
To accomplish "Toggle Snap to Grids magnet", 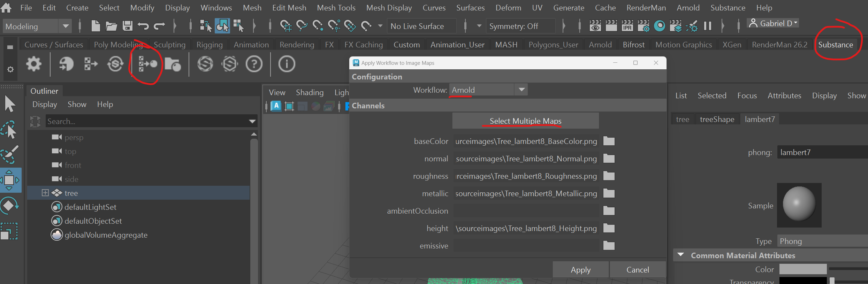I will (285, 26).
